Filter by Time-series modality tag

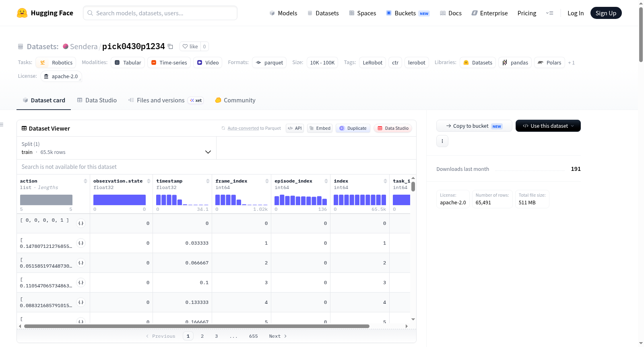pos(169,62)
